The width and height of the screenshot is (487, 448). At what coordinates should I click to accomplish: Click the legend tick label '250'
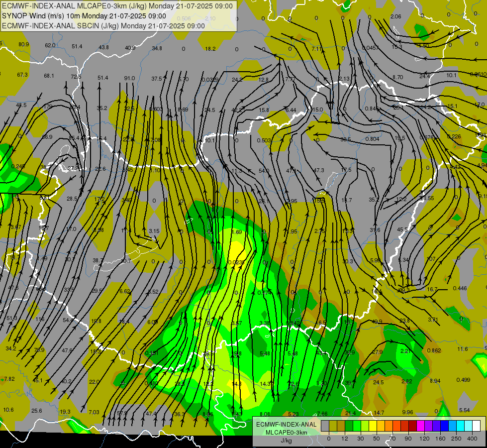tap(456, 439)
